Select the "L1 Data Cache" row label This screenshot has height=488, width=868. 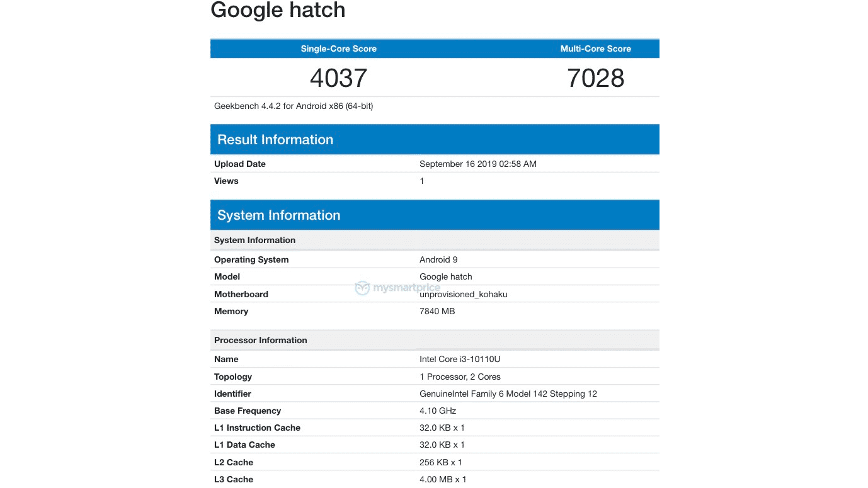tap(244, 445)
